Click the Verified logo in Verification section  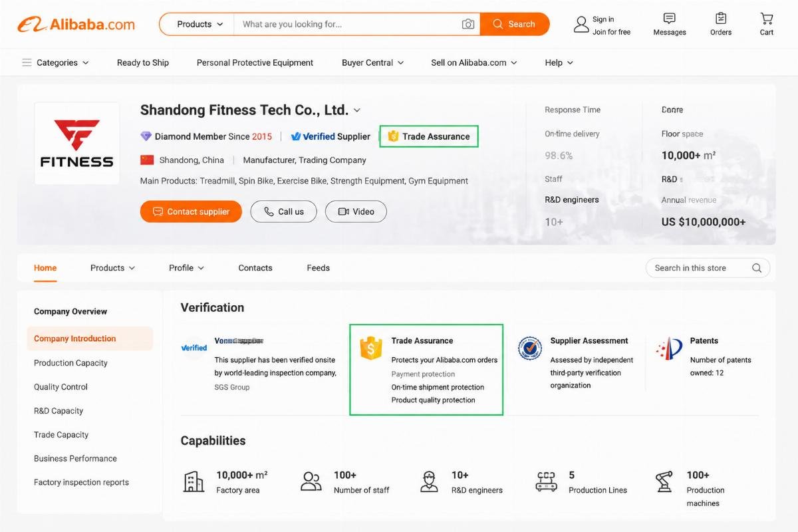click(194, 348)
